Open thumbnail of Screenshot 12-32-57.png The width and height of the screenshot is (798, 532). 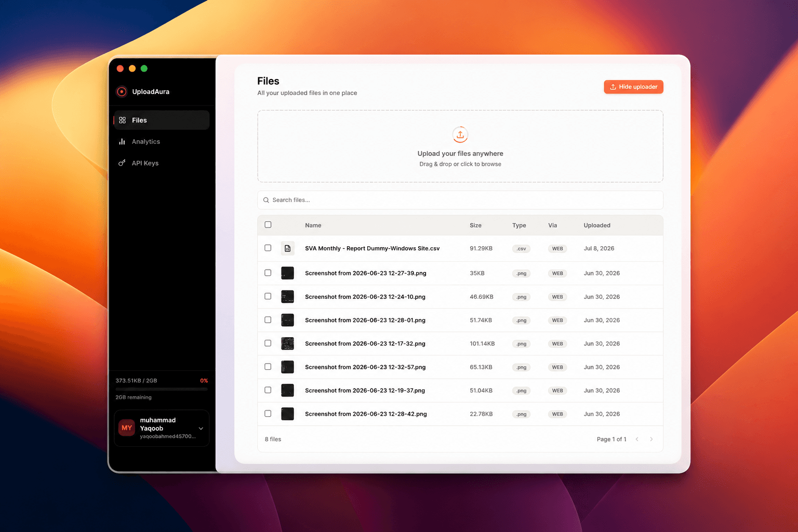click(x=287, y=367)
